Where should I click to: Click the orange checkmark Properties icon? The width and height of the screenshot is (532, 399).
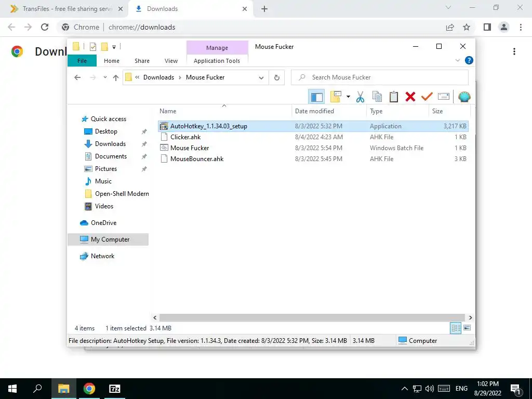click(427, 97)
